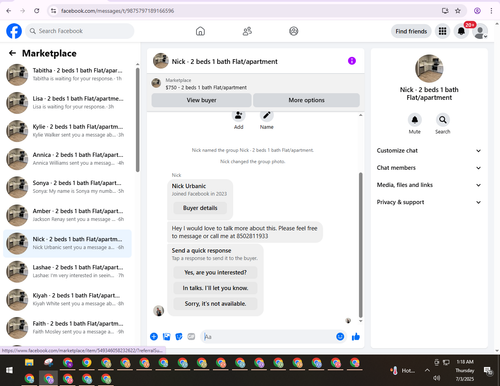Open Amber's conversation in the list

click(67, 215)
